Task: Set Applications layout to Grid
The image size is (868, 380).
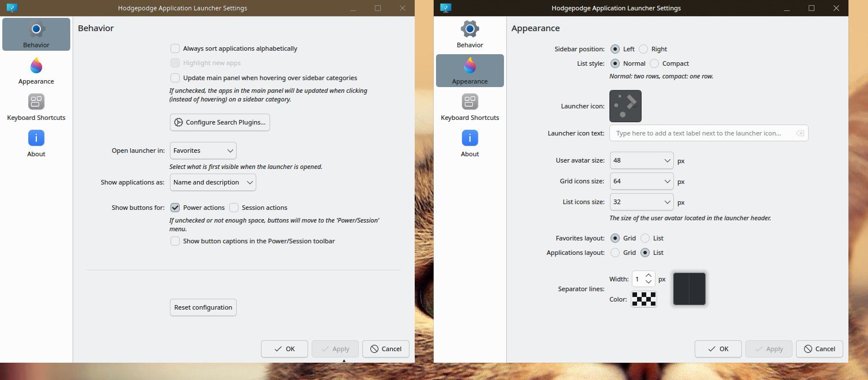Action: pyautogui.click(x=615, y=253)
